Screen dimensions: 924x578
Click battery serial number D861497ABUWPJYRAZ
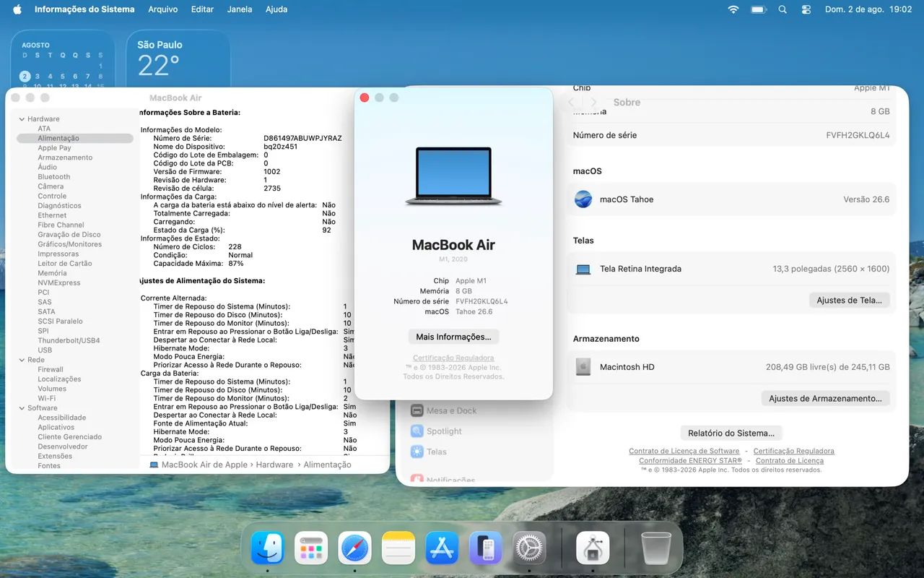302,138
